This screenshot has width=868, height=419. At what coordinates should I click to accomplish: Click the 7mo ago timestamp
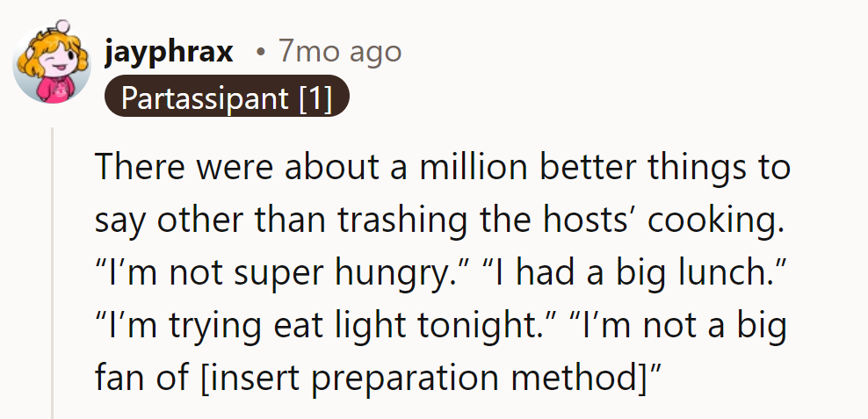pyautogui.click(x=339, y=52)
